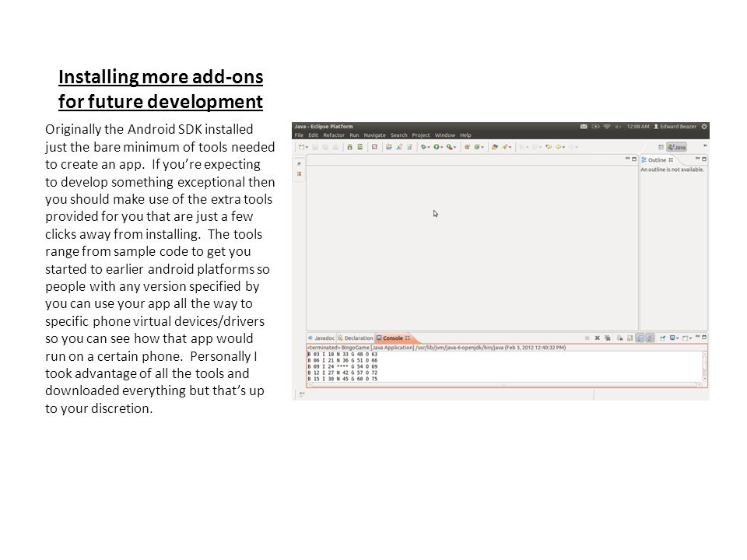The image size is (747, 560).
Task: Click the system settings gear icon
Action: coord(704,127)
